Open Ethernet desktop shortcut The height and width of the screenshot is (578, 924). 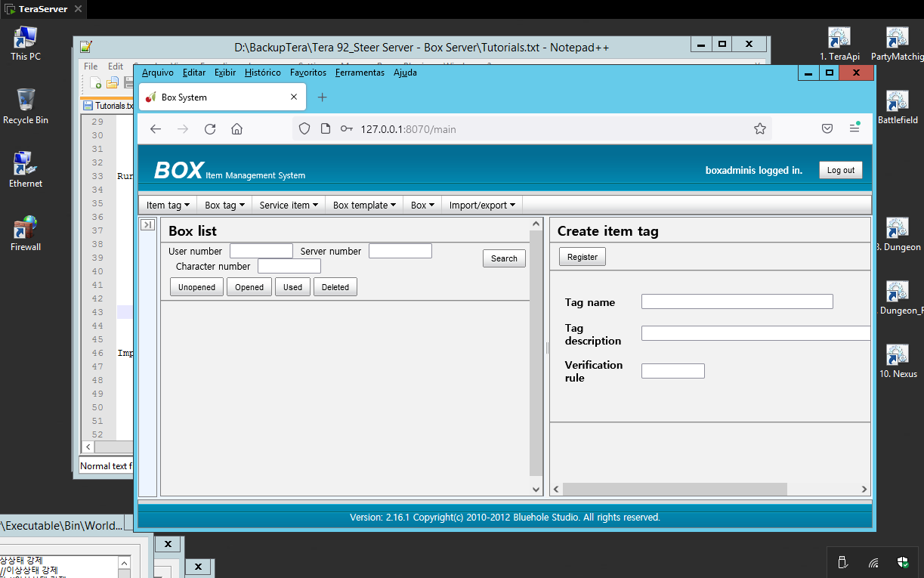(26, 170)
